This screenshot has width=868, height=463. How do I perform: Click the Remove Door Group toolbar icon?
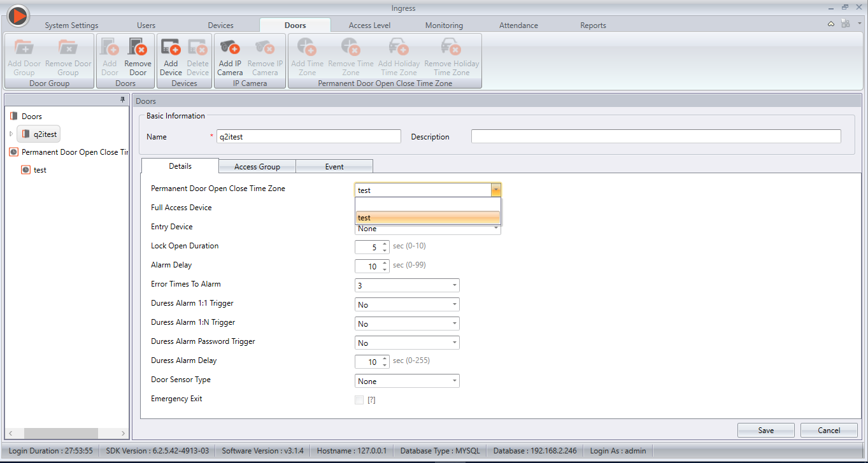tap(68, 47)
